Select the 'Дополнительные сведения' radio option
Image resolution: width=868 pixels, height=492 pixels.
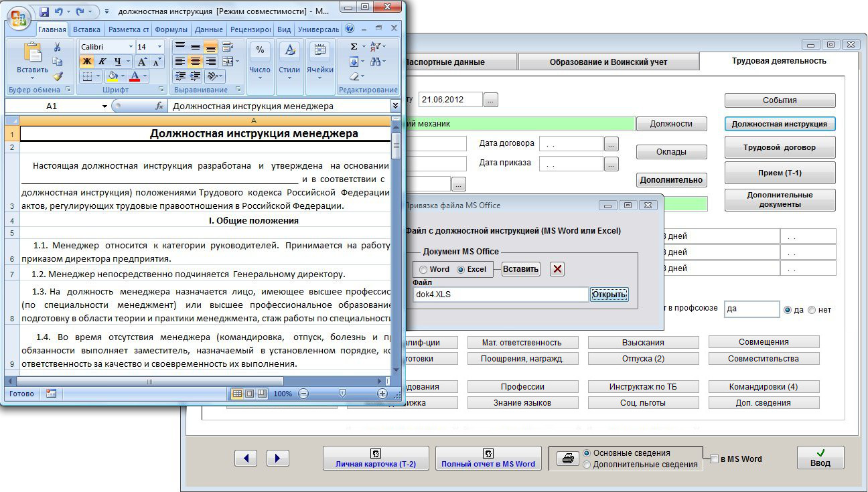pos(587,465)
